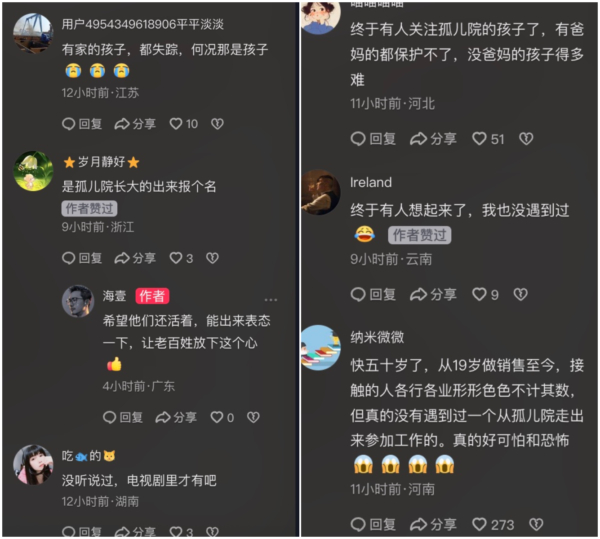Open Ireland's profile picture
This screenshot has height=539, width=600.
pyautogui.click(x=320, y=192)
